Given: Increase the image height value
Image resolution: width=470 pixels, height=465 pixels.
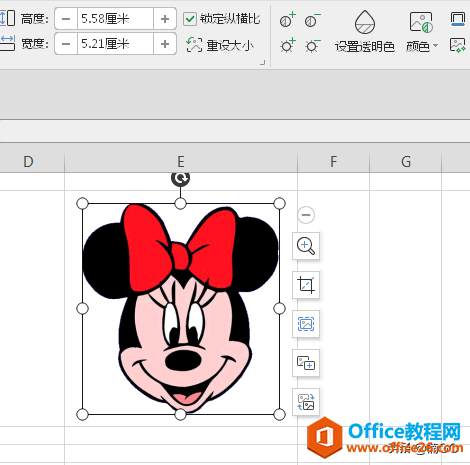Looking at the screenshot, I should (165, 19).
